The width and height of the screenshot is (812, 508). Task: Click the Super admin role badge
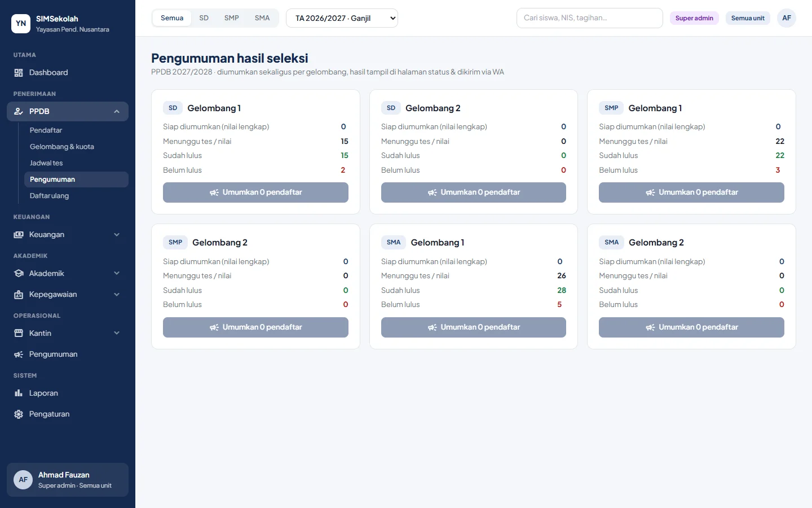click(694, 18)
